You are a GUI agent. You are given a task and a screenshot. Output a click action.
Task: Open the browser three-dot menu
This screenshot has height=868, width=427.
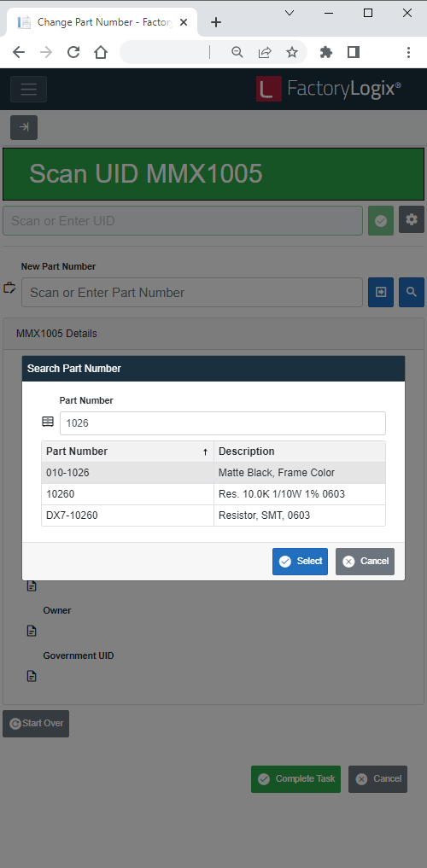point(408,52)
